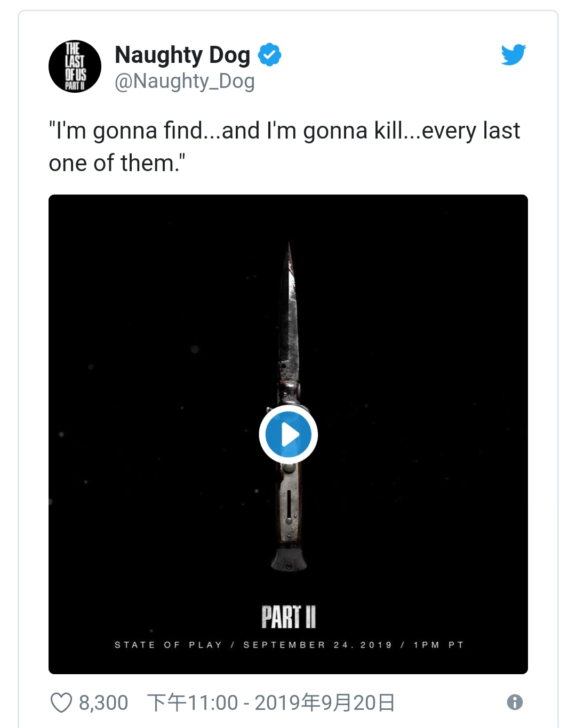Open the Twitter bird logo
576x728 pixels.
pyautogui.click(x=514, y=55)
